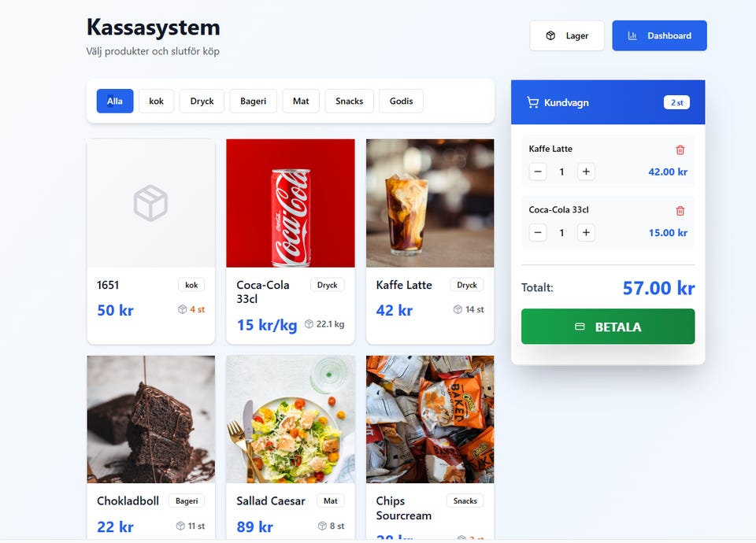Show only Bageri products

click(253, 102)
